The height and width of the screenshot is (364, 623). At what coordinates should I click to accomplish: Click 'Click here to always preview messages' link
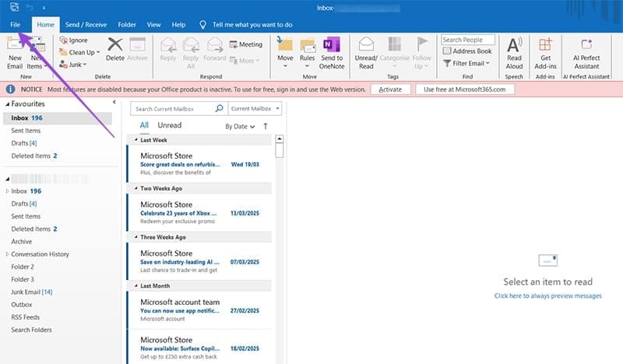[547, 296]
